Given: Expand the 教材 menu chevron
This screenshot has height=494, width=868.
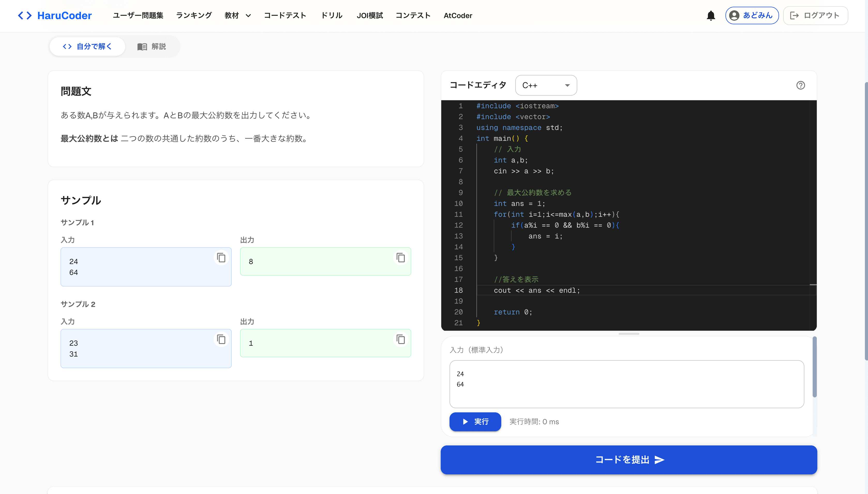Looking at the screenshot, I should (x=248, y=16).
